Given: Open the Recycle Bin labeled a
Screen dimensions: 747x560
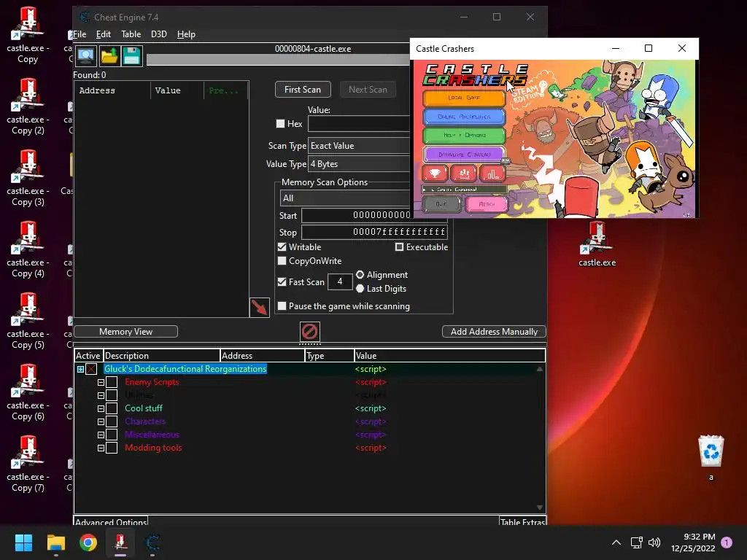Looking at the screenshot, I should pos(711,458).
